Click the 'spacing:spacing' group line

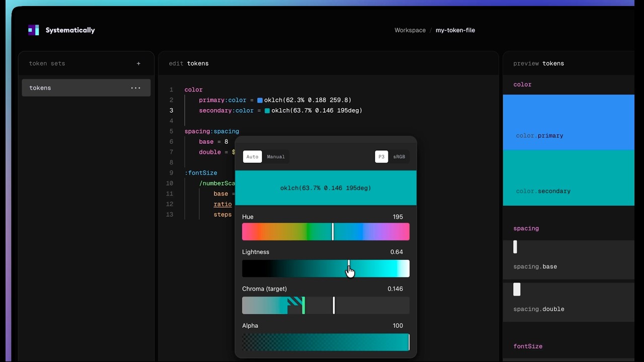pyautogui.click(x=212, y=131)
